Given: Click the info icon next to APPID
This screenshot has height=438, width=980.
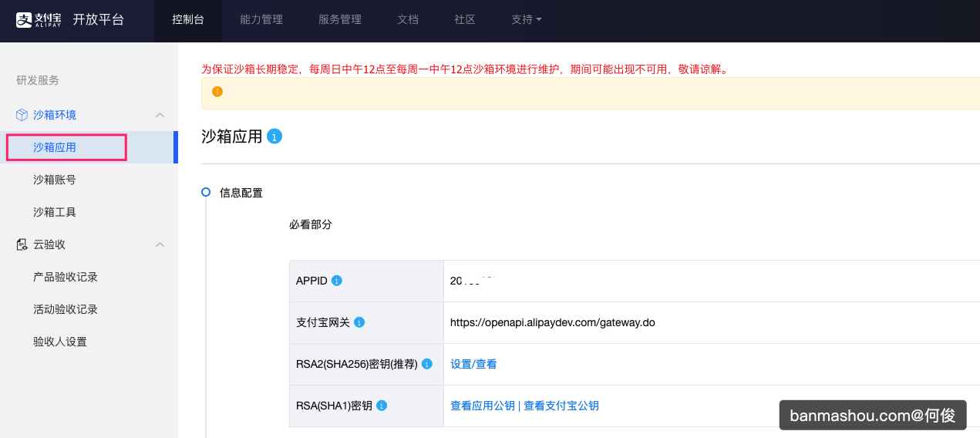Looking at the screenshot, I should click(x=336, y=281).
